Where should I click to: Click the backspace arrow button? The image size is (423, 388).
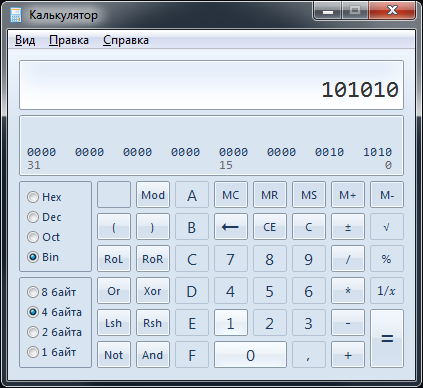click(x=231, y=227)
